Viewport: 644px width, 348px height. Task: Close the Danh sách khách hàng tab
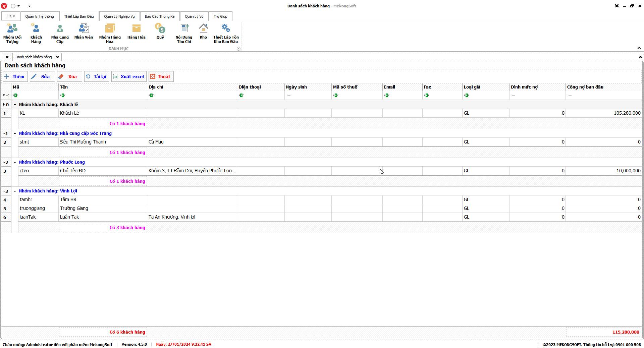[x=57, y=57]
